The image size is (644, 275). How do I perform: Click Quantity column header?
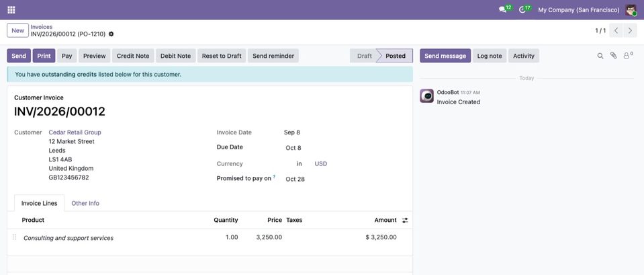(x=226, y=220)
